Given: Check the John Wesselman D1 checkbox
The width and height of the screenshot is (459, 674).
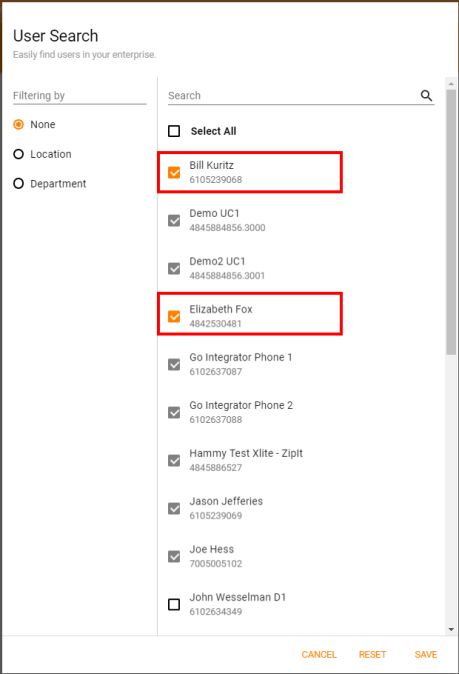Looking at the screenshot, I should pos(174,604).
